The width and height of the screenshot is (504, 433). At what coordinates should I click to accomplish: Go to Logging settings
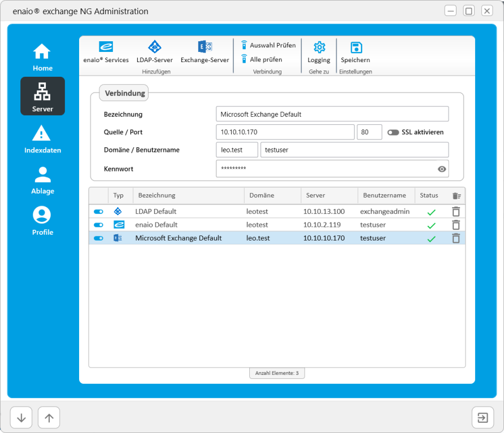319,53
